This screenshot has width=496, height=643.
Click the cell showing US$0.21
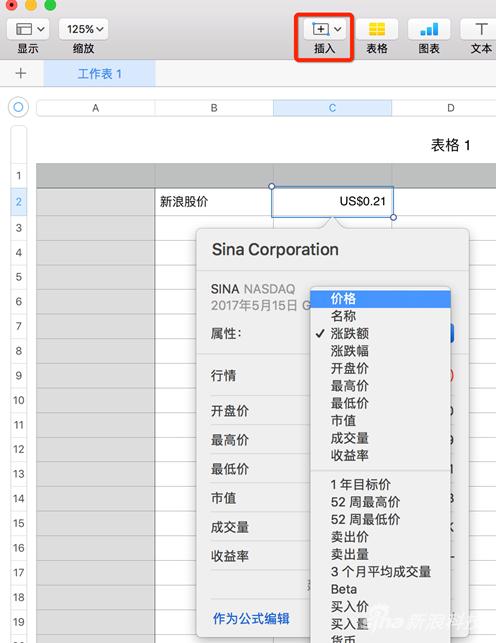332,202
